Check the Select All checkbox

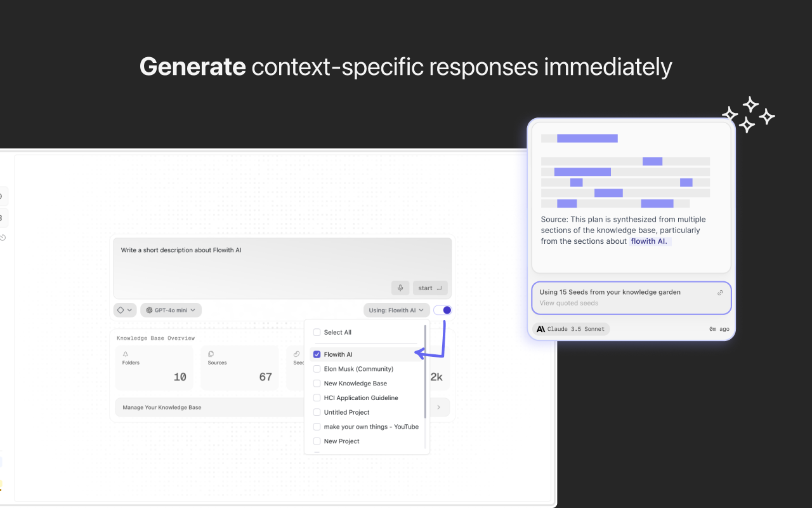[317, 332]
